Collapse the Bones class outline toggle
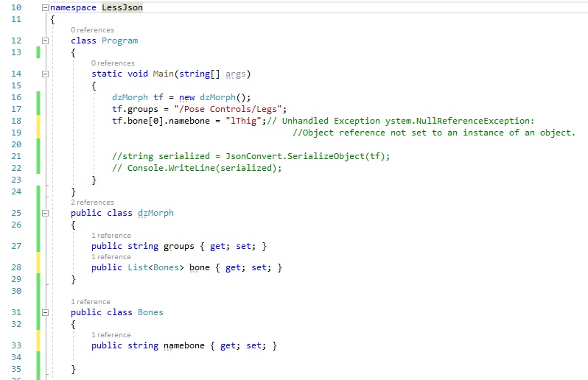The height and width of the screenshot is (380, 588). 45,312
